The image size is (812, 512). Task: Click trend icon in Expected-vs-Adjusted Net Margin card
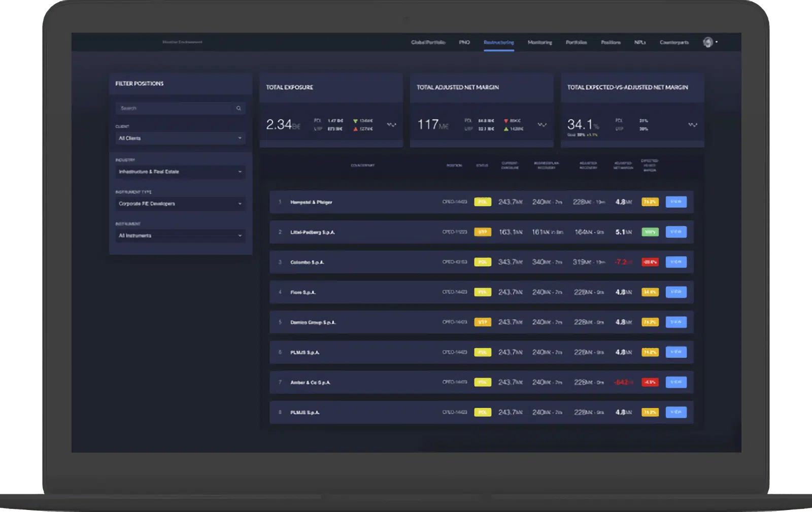[692, 125]
